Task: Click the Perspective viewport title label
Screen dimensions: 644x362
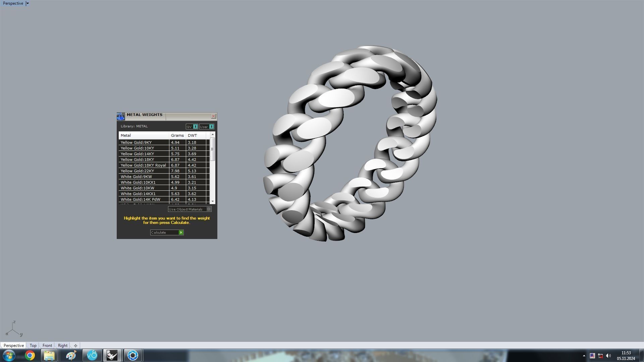Action: (13, 3)
